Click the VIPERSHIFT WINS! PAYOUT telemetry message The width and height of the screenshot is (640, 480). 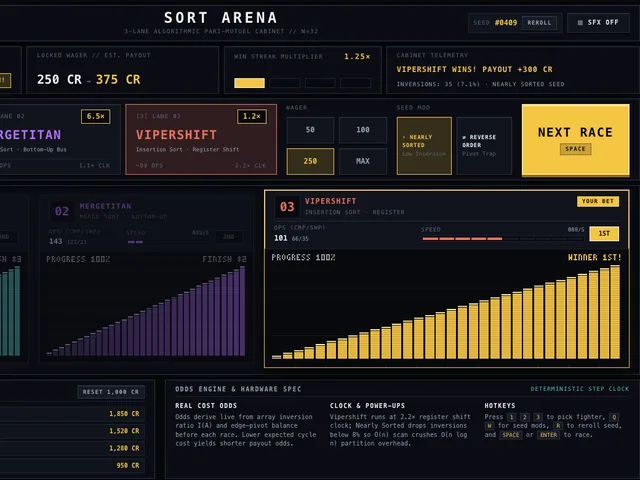tap(474, 69)
